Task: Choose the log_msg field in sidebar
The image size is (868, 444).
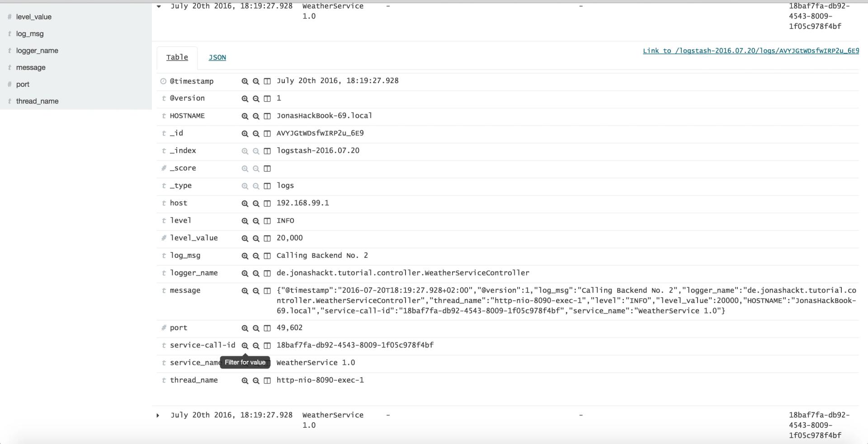Action: pos(30,34)
